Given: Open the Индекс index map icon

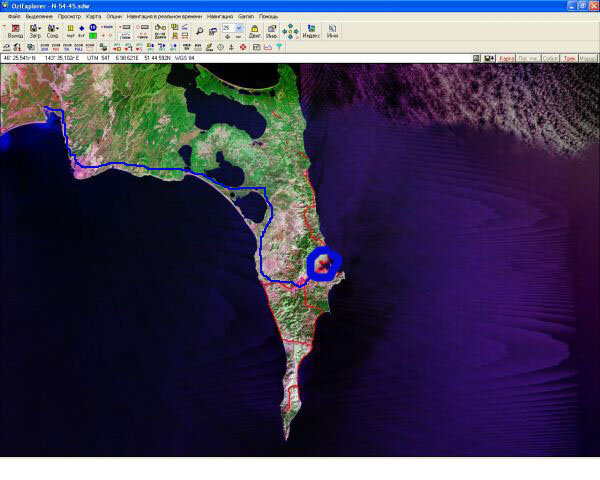Looking at the screenshot, I should tap(312, 31).
